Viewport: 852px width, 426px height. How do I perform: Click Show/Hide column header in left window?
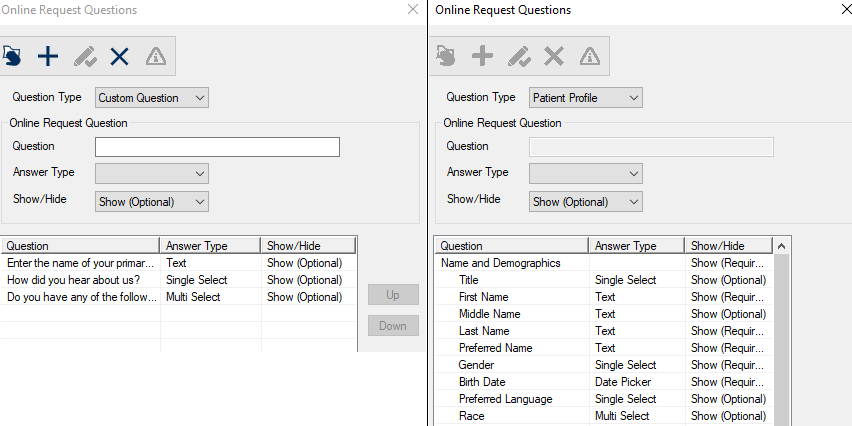point(308,246)
